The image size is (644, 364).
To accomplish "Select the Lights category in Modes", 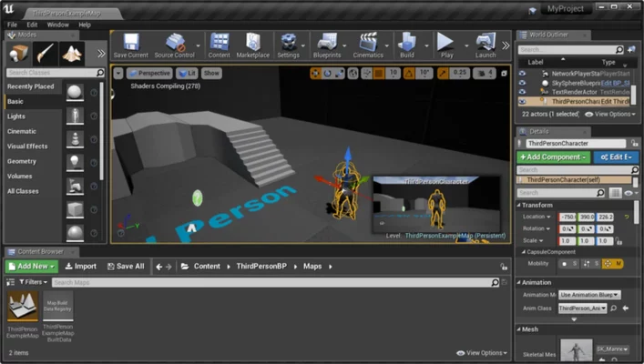I will pos(16,116).
